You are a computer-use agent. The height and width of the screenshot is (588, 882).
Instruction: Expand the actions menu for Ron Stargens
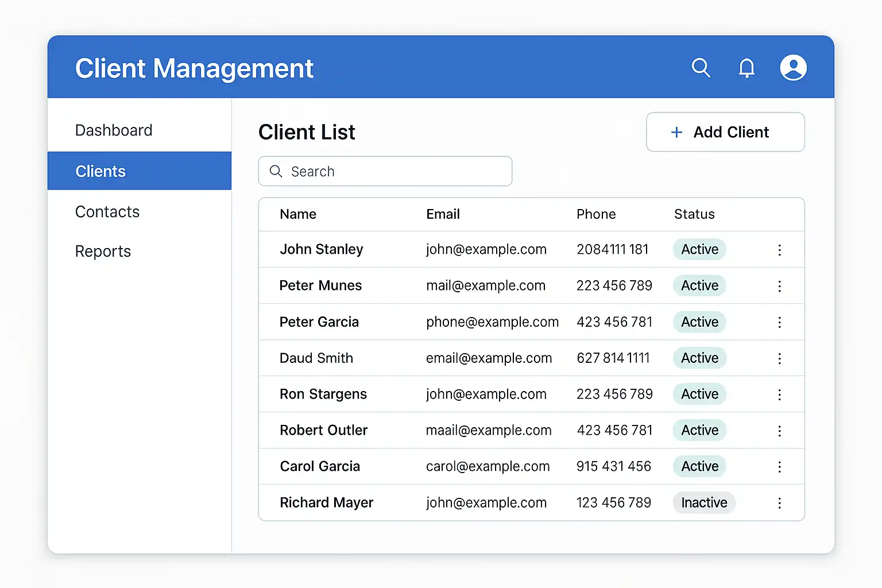click(779, 394)
